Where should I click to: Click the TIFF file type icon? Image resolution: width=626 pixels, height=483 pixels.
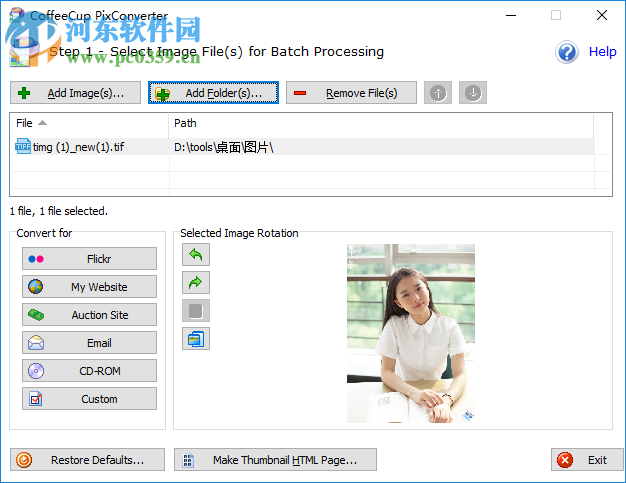pos(23,146)
